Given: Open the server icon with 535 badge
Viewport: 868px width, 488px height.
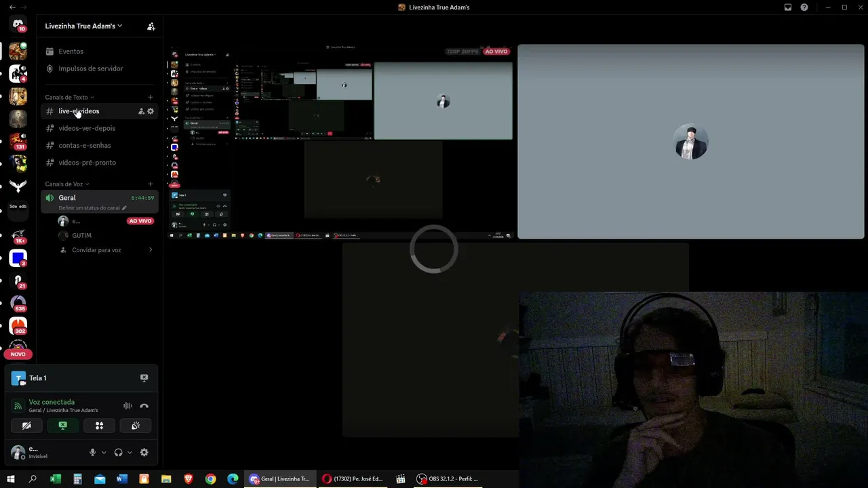Looking at the screenshot, I should pyautogui.click(x=18, y=303).
